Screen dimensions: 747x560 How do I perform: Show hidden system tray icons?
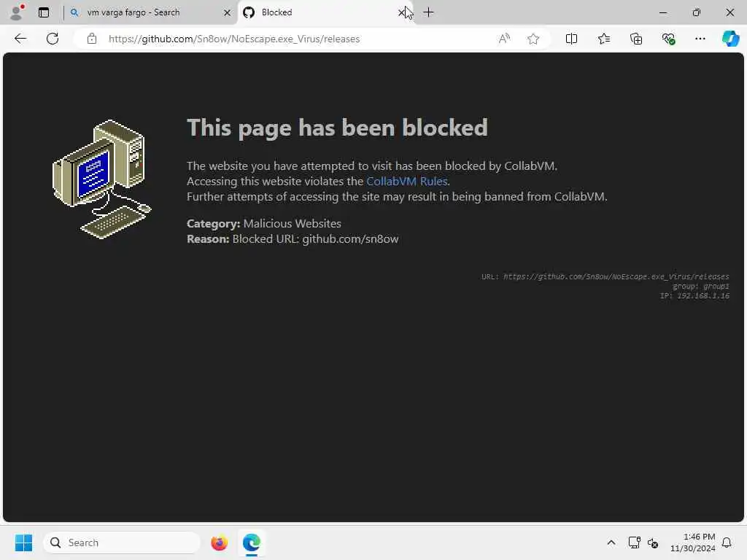pos(611,542)
